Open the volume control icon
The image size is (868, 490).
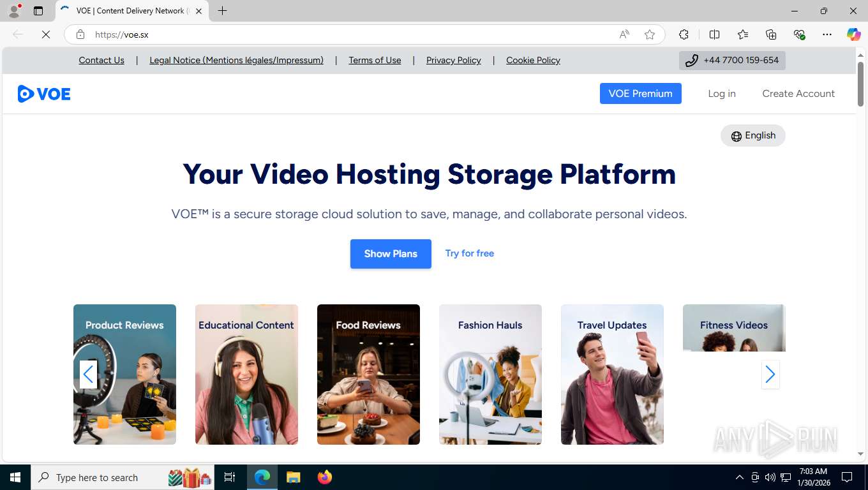770,477
